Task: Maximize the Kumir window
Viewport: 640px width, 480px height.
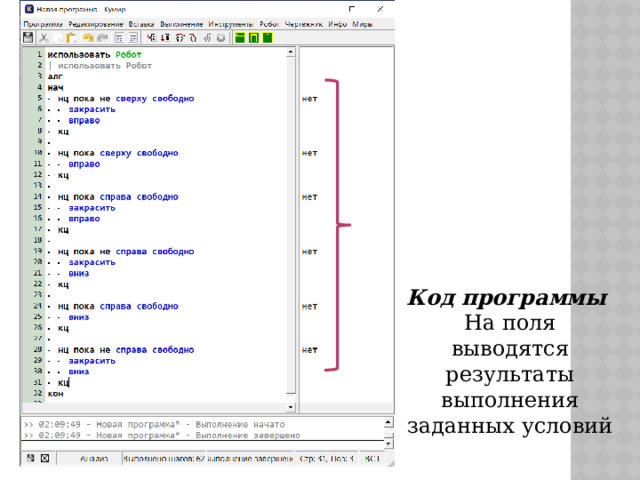Action: point(351,9)
